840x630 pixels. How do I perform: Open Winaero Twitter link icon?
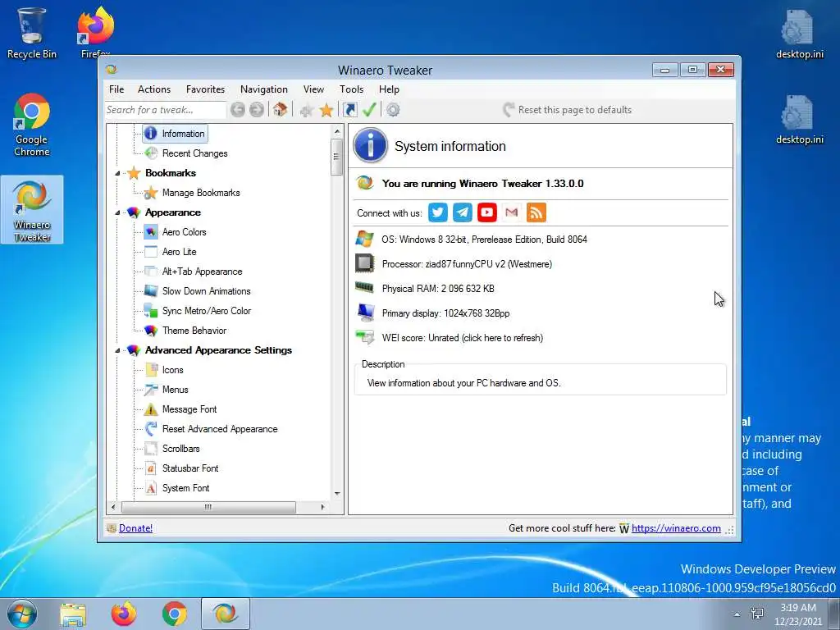[438, 212]
